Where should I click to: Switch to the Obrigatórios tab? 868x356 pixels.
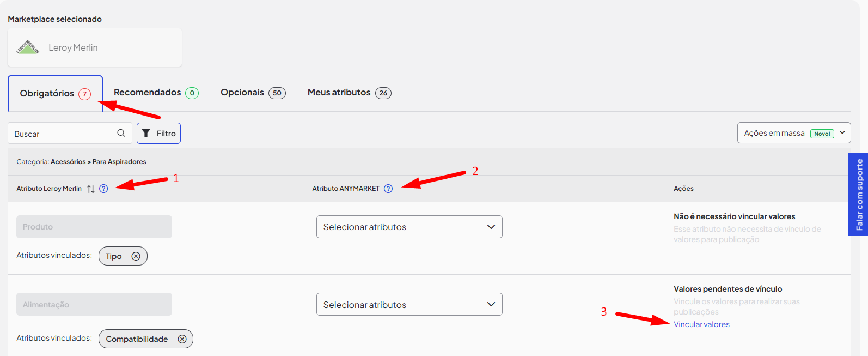(55, 94)
